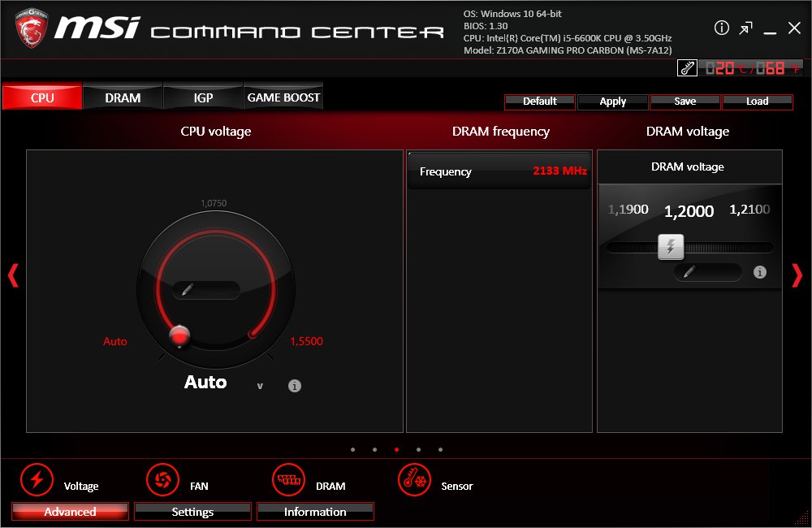Open the Sensor thermometer icon

[x=414, y=480]
